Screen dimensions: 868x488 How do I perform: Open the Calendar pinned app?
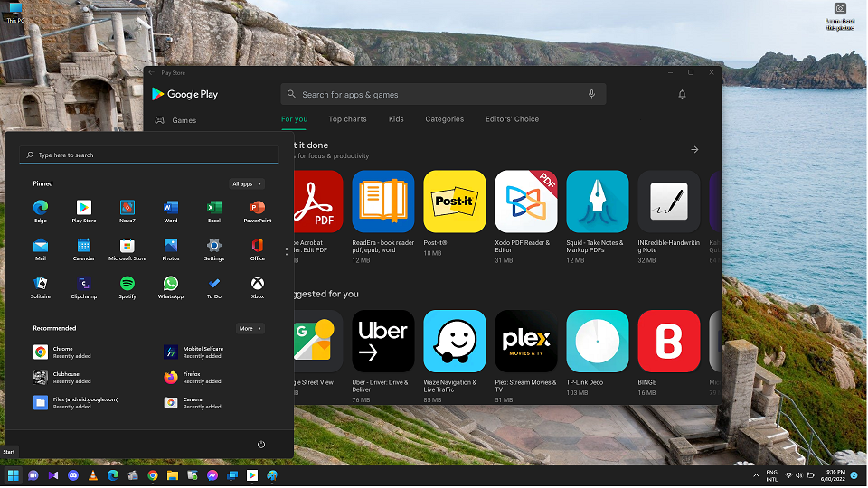click(83, 249)
